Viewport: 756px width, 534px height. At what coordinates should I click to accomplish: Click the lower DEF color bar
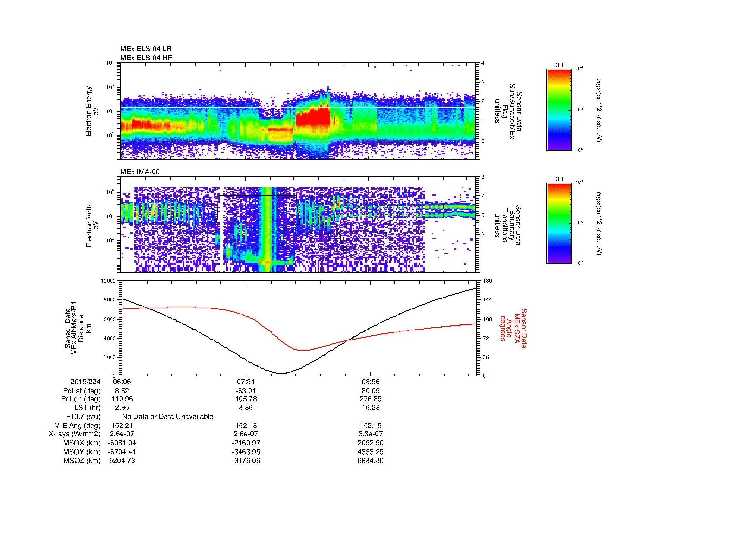[x=559, y=224]
